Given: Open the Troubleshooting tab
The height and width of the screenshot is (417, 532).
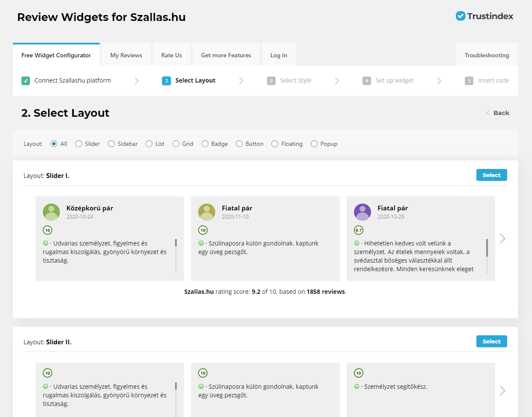Looking at the screenshot, I should pyautogui.click(x=487, y=55).
